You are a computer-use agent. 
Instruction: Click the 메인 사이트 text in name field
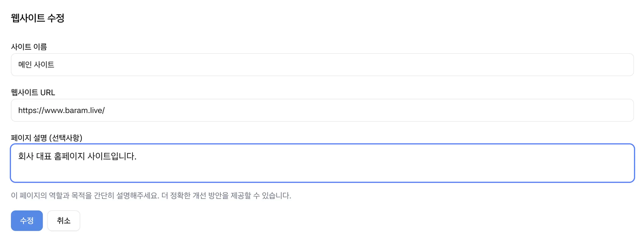(x=36, y=65)
